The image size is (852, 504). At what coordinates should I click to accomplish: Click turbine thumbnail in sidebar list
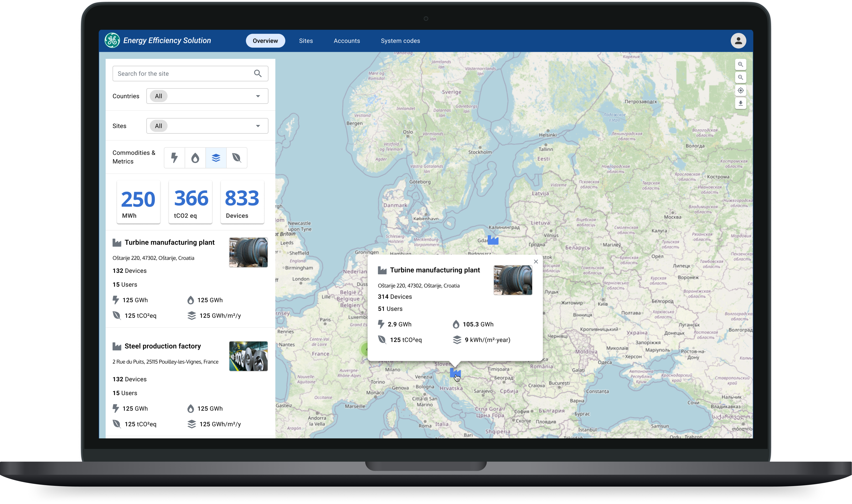[248, 252]
